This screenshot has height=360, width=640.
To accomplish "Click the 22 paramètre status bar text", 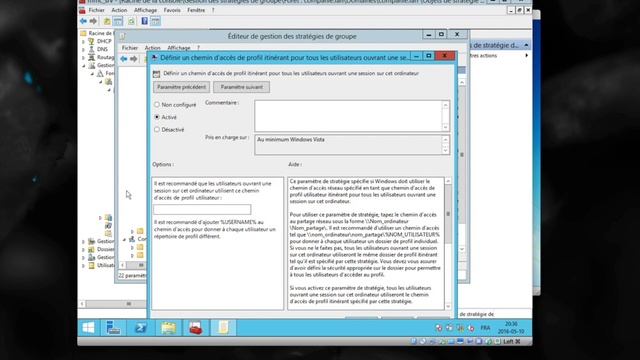I will (x=132, y=276).
